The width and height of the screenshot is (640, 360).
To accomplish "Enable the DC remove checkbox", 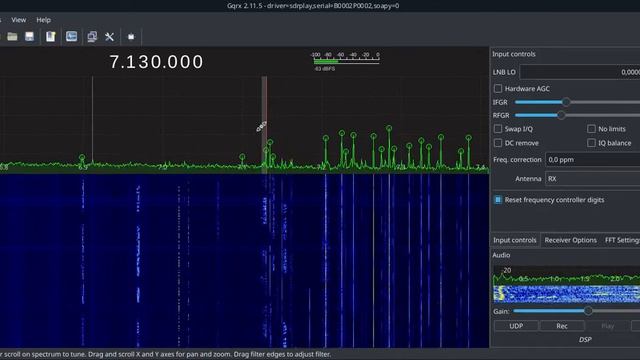I will (x=498, y=143).
